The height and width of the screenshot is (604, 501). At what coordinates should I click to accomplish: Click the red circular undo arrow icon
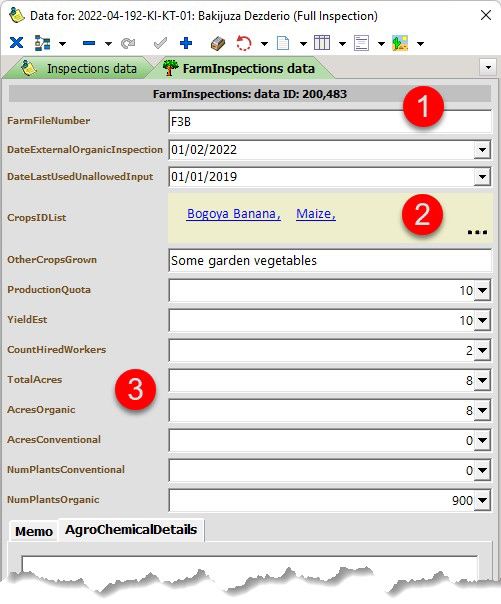coord(244,43)
